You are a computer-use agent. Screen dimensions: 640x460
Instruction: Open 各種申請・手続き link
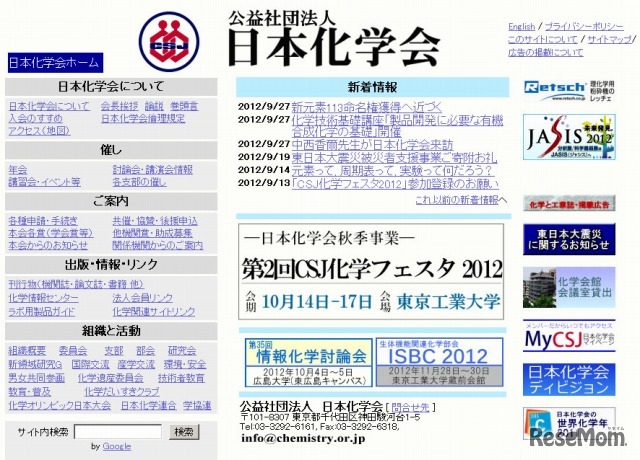pyautogui.click(x=43, y=221)
